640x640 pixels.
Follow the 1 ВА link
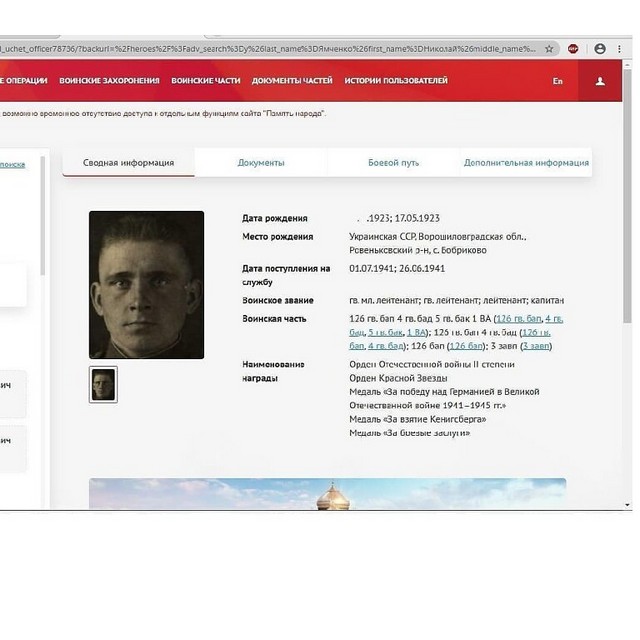[416, 333]
